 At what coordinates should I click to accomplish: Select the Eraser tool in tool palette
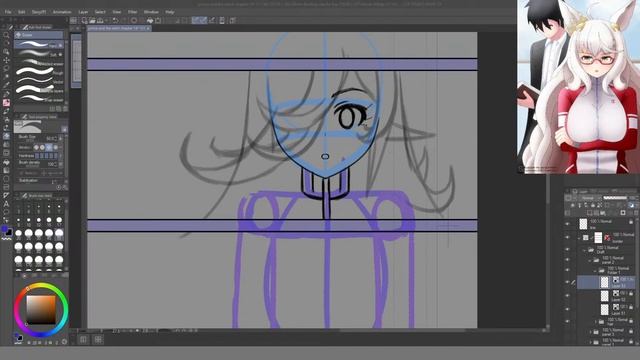6,136
